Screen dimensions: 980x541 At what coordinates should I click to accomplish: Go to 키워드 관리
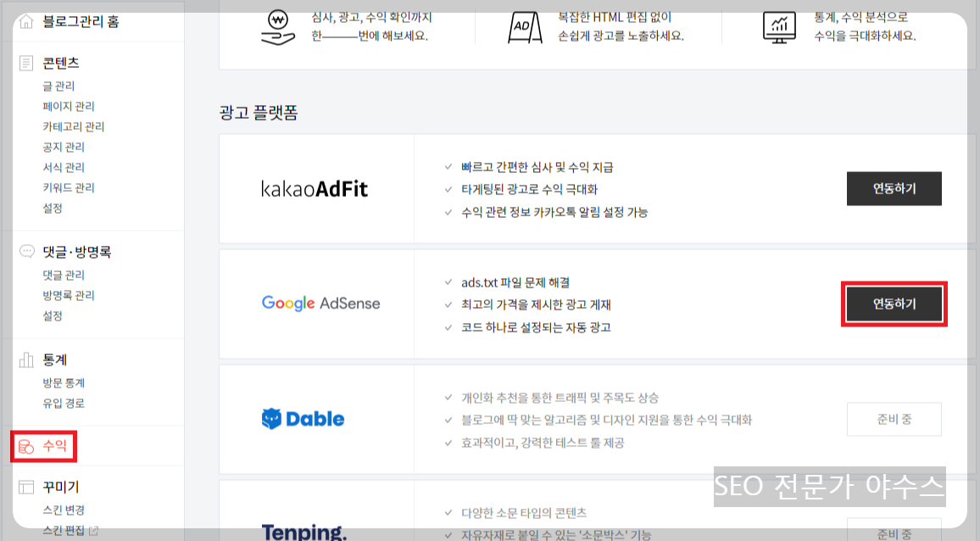[x=69, y=187]
